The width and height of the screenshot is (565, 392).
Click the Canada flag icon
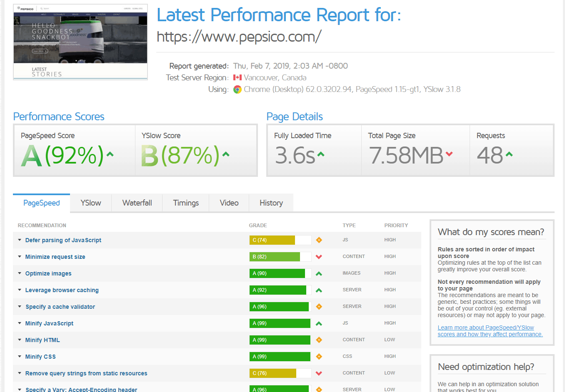click(x=237, y=77)
